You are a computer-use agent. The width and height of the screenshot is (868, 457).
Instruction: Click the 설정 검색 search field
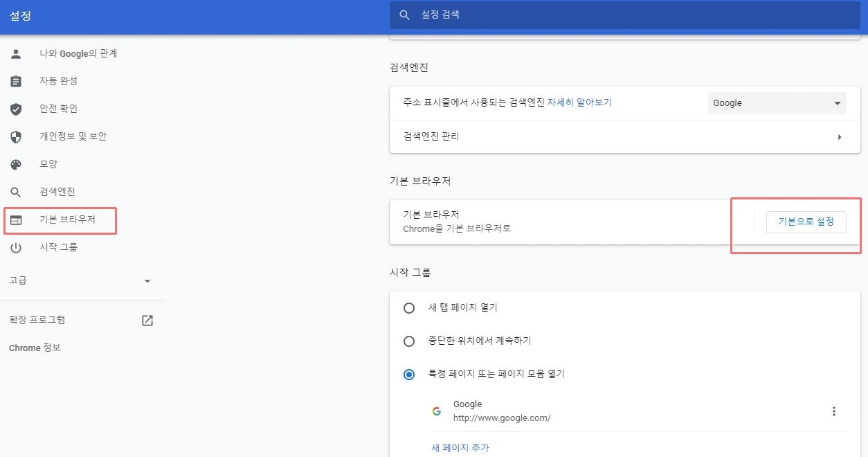click(x=623, y=15)
